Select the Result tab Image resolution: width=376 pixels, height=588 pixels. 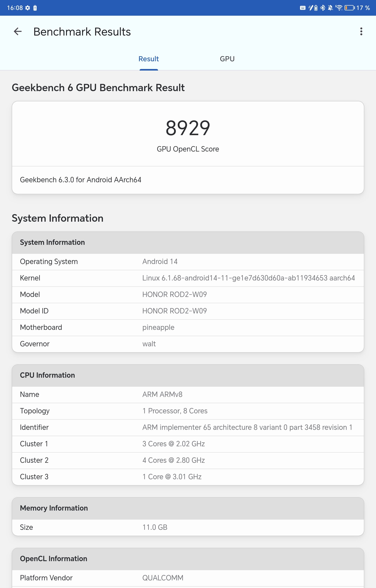tap(148, 59)
